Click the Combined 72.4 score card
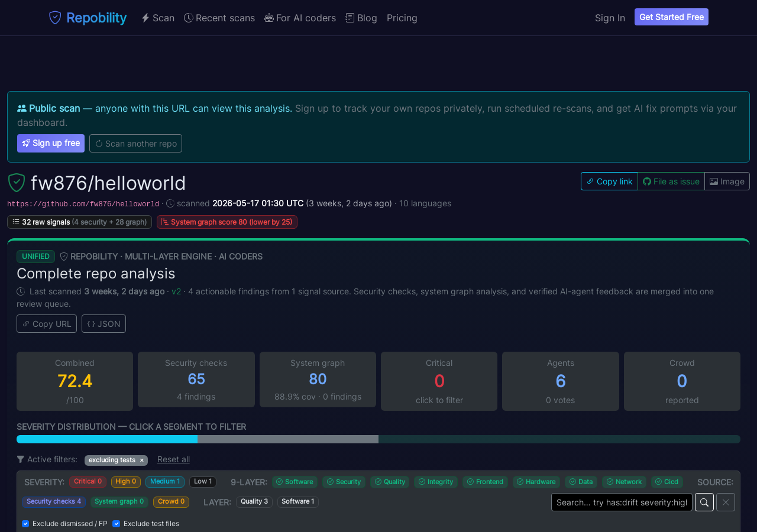 point(75,381)
